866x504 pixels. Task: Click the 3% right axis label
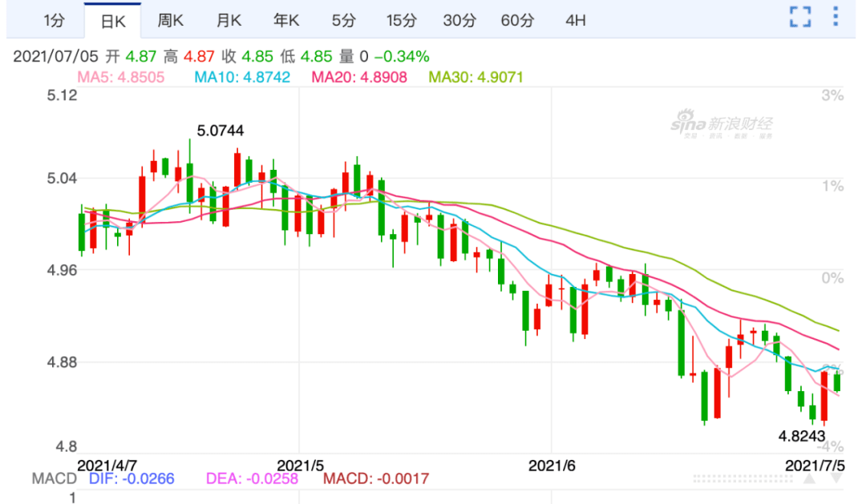point(832,95)
